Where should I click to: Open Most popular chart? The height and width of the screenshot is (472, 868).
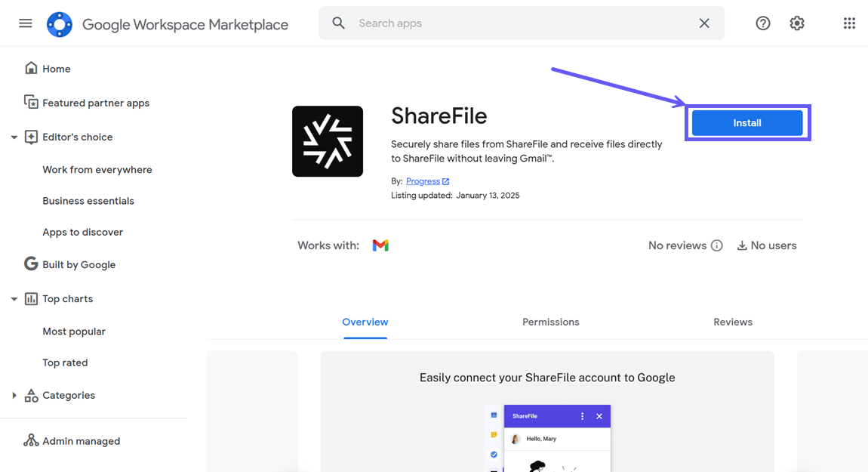tap(74, 332)
